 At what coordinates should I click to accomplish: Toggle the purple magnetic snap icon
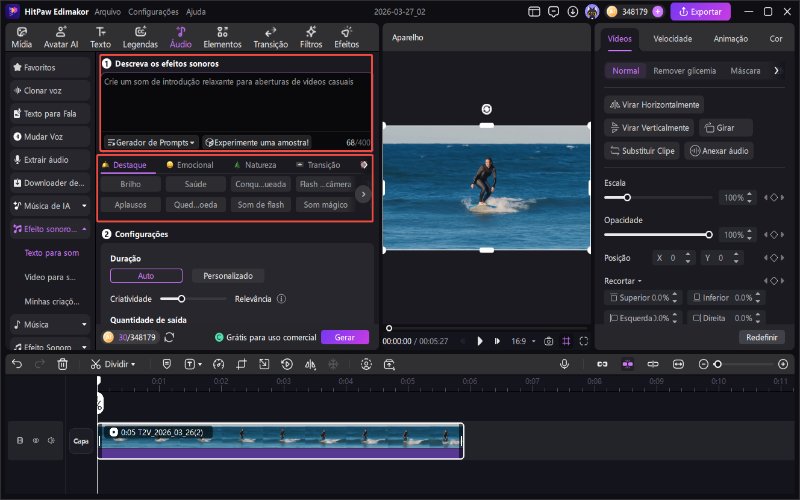pos(628,364)
